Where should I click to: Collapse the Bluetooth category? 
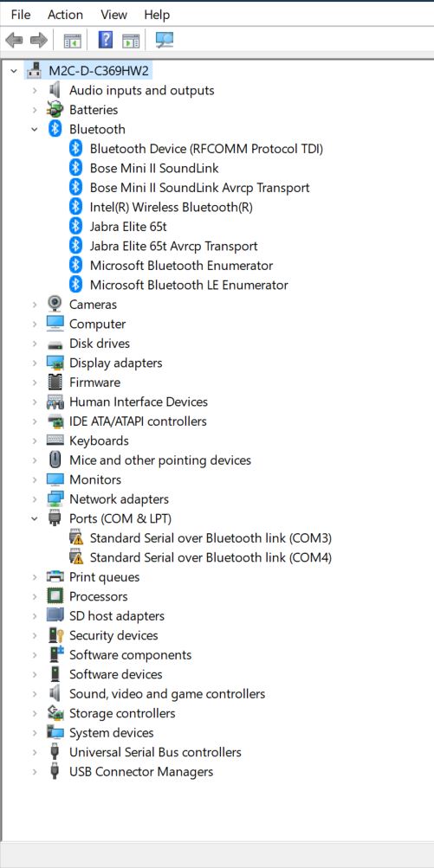(35, 129)
